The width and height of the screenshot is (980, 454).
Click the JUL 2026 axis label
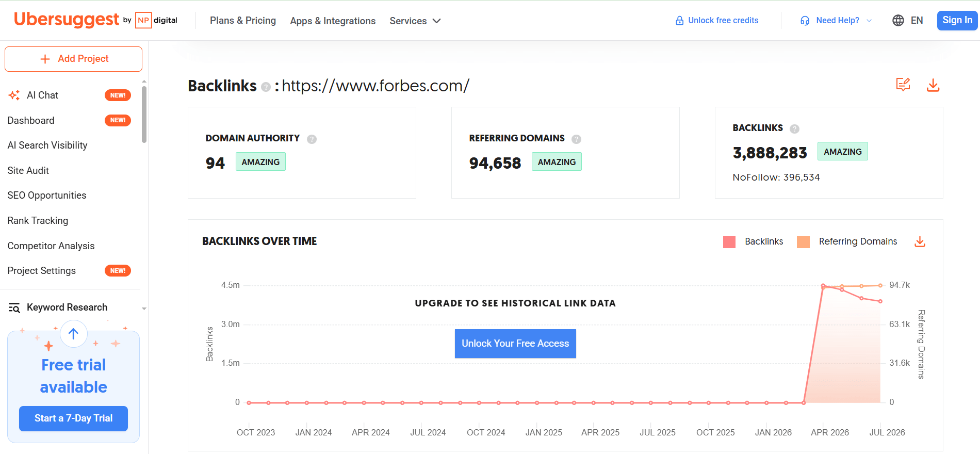(x=887, y=433)
